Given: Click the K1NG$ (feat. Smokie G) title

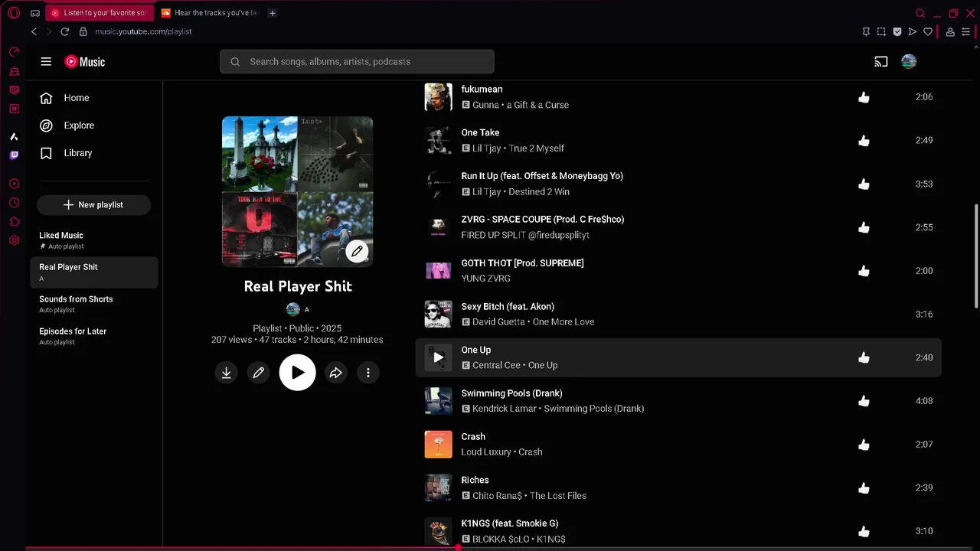Looking at the screenshot, I should tap(510, 523).
